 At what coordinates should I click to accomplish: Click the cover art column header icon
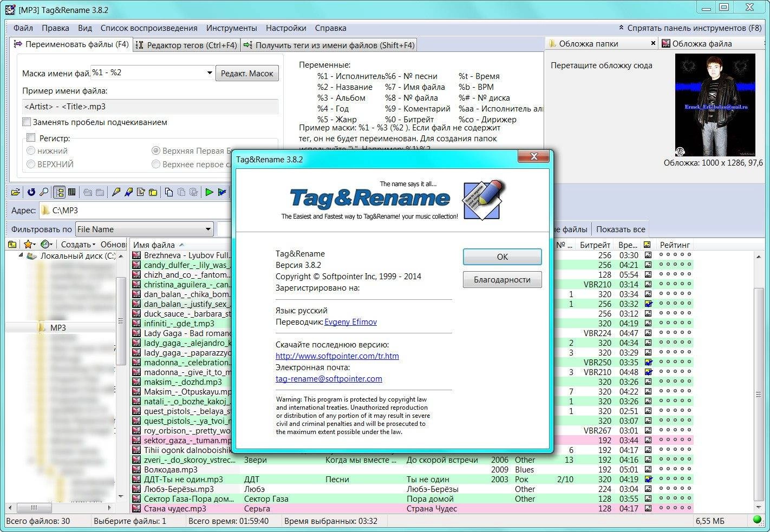[x=647, y=245]
